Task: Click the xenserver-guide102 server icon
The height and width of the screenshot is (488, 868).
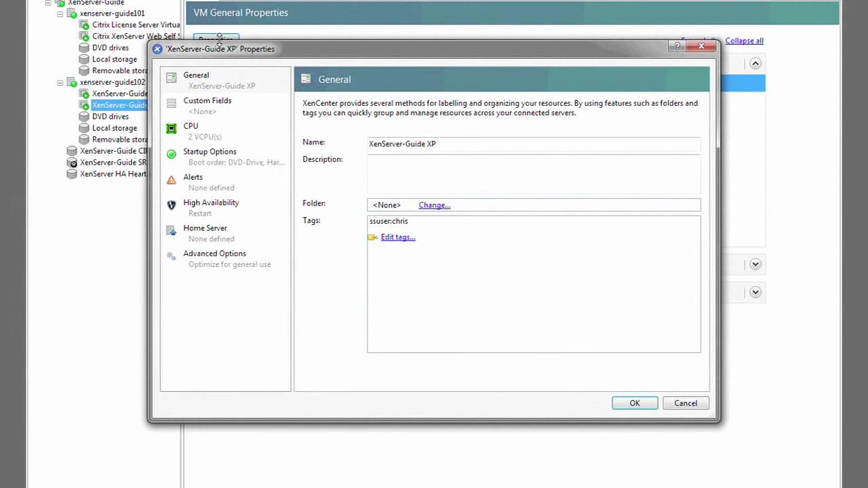Action: (72, 82)
